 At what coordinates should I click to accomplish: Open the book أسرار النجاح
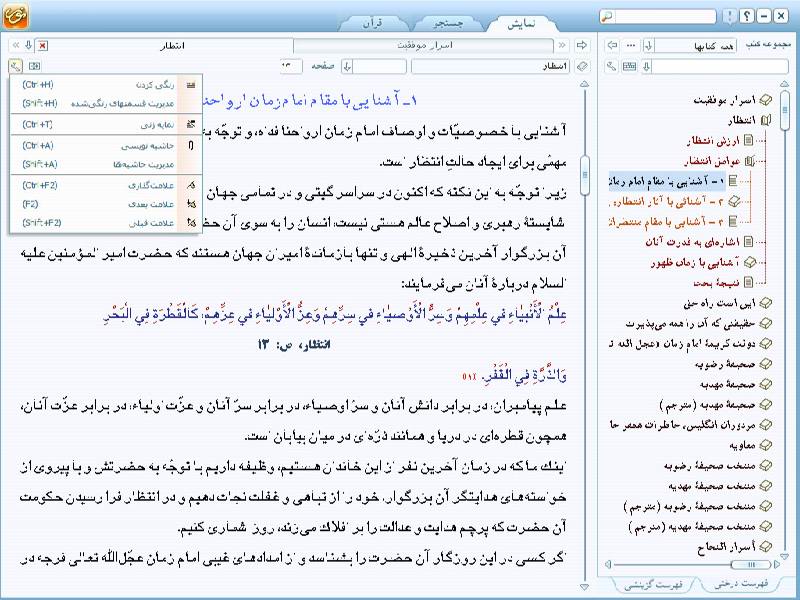coord(727,547)
